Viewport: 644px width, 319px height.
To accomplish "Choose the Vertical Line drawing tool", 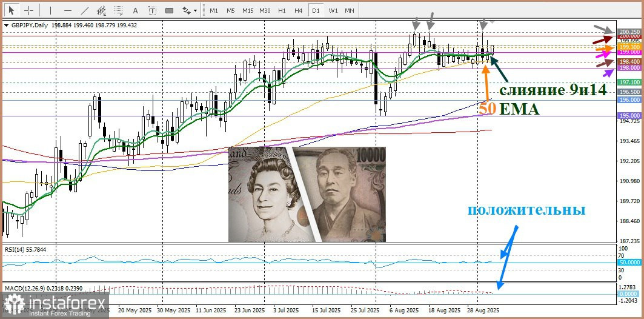I will 50,10.
